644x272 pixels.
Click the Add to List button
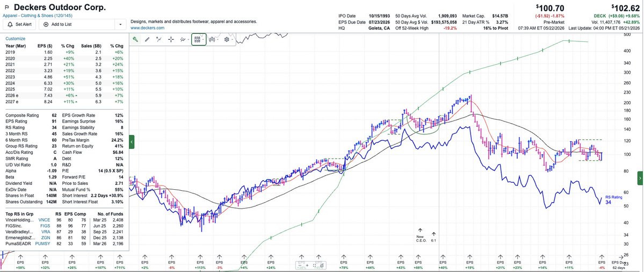(x=77, y=24)
